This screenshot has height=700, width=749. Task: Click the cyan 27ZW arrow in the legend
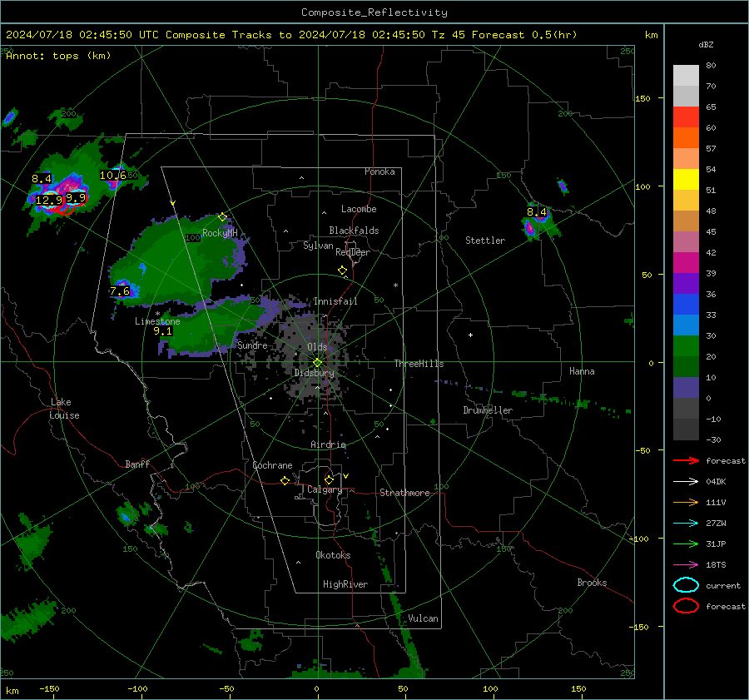click(x=686, y=524)
